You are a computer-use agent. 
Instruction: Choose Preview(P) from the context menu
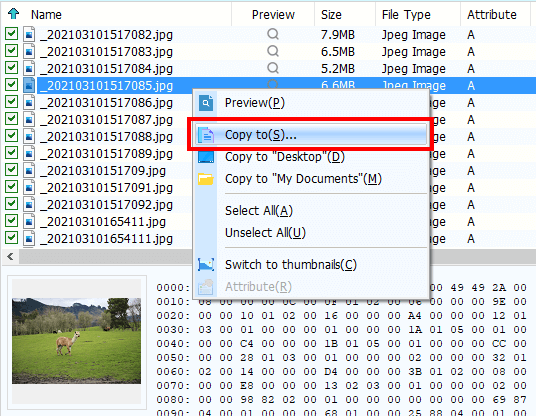311,103
